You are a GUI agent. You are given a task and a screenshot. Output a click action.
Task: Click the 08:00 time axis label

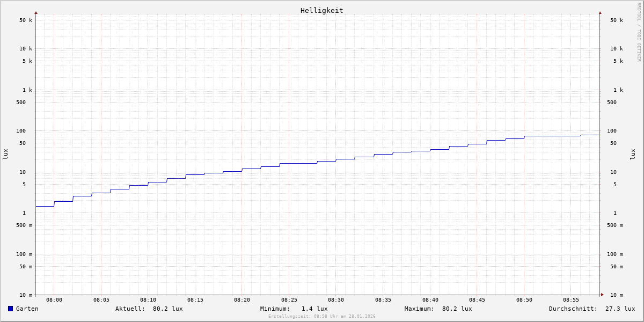click(x=54, y=300)
